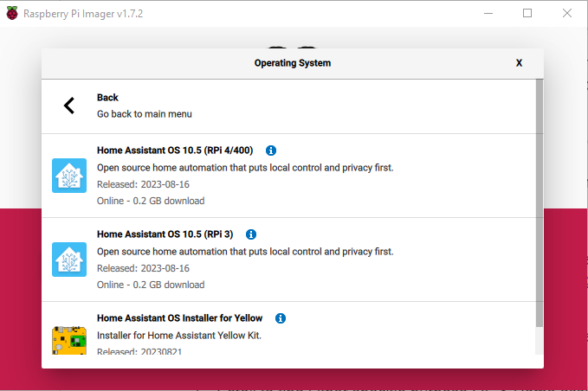Close the Operating System dialog with X
588x391 pixels.
(519, 63)
